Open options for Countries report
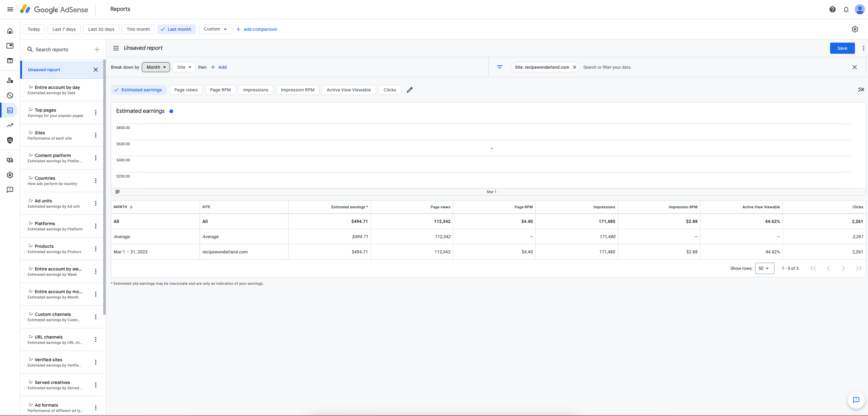 96,181
